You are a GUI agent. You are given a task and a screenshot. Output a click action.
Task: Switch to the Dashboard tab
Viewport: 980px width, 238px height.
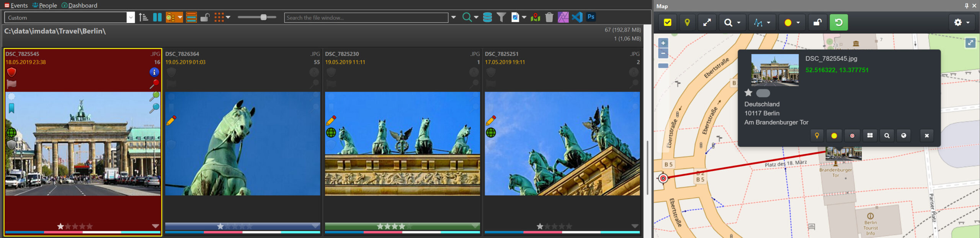click(80, 5)
